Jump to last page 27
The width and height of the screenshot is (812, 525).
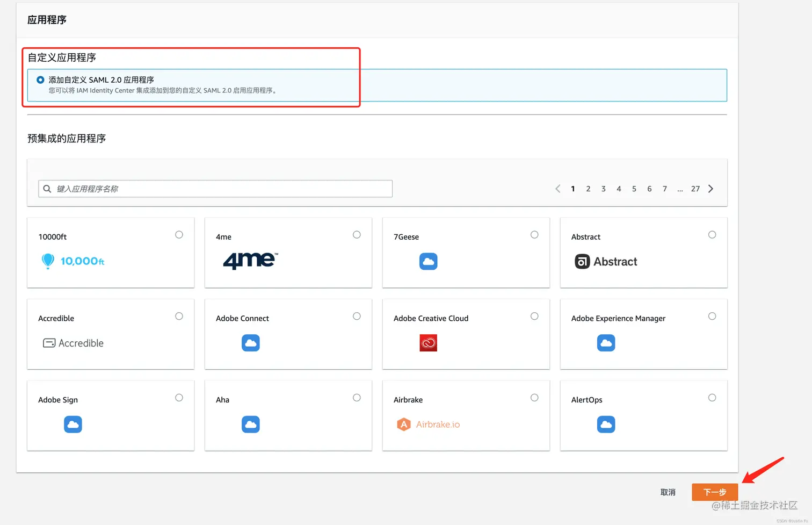click(695, 189)
